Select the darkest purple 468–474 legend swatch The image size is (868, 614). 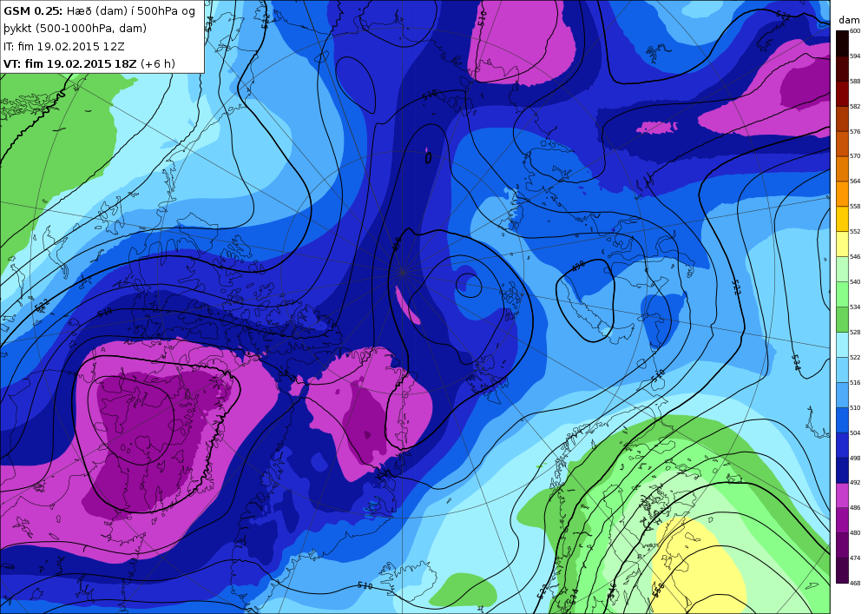[x=841, y=571]
